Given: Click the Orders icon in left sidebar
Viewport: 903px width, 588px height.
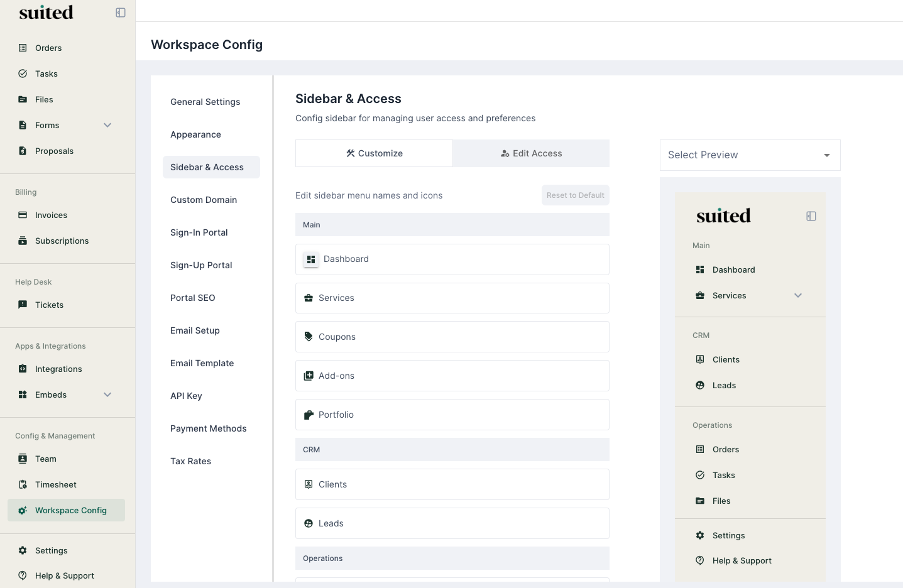Looking at the screenshot, I should pos(23,48).
